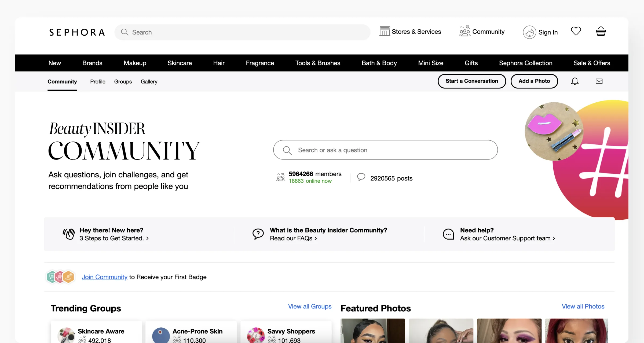Viewport: 644px width, 343px height.
Task: Focus the top Search field
Action: pyautogui.click(x=243, y=32)
